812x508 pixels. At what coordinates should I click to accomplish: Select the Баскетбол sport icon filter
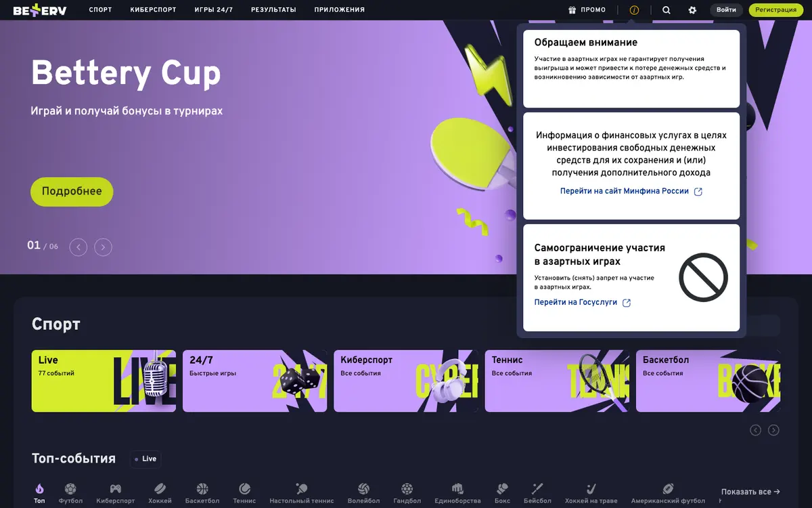point(202,493)
